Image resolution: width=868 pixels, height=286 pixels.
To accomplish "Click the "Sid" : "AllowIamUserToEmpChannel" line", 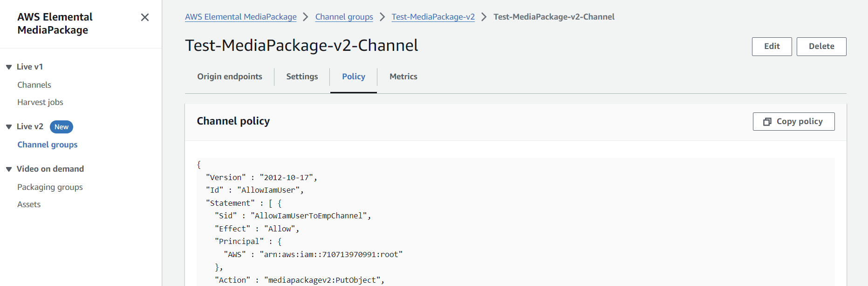I will (x=293, y=216).
